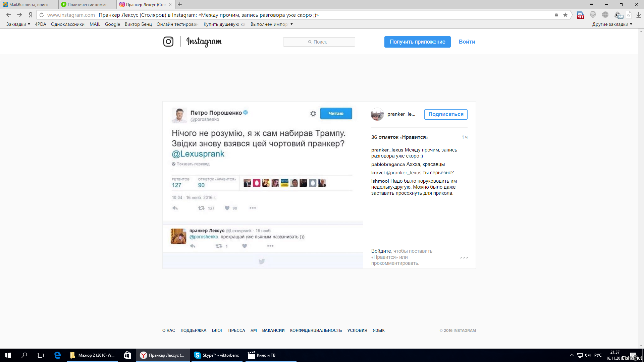Open the MAIL bookmark

coord(95,24)
